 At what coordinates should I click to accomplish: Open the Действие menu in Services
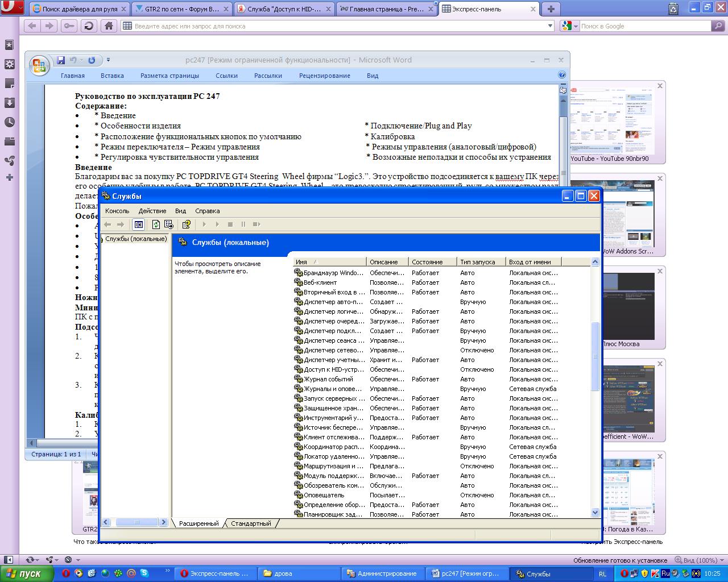tap(152, 211)
